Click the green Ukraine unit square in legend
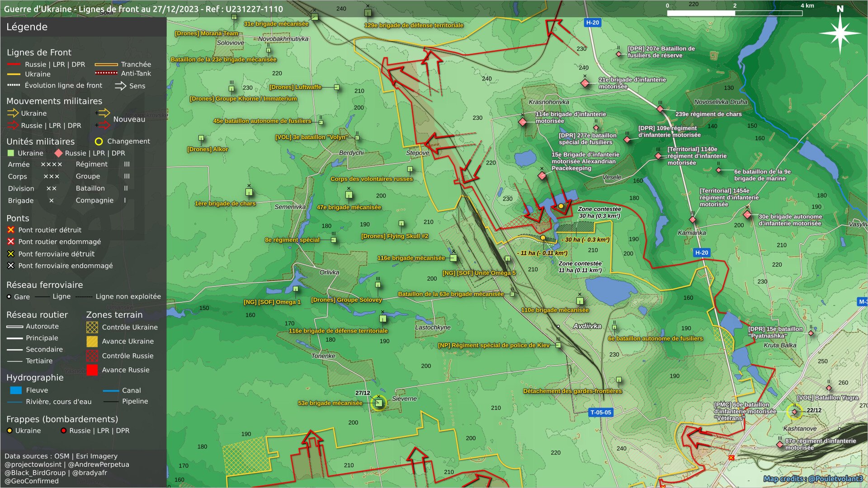This screenshot has width=868, height=488. pos(11,153)
